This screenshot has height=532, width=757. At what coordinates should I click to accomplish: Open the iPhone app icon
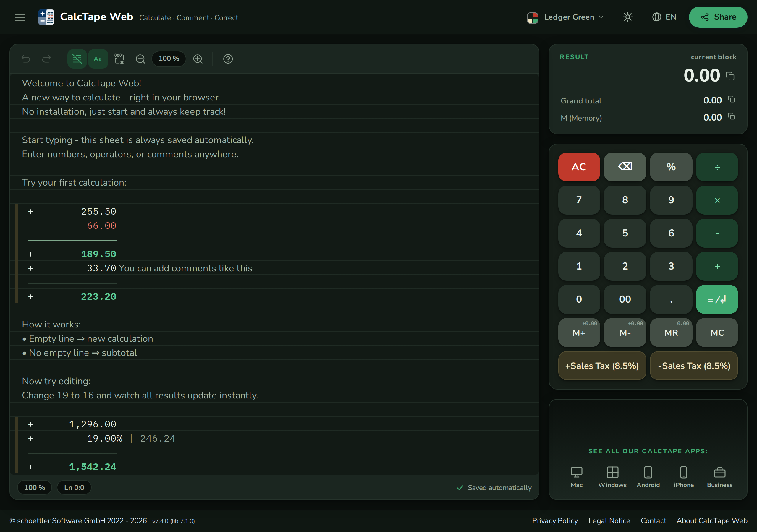683,477
